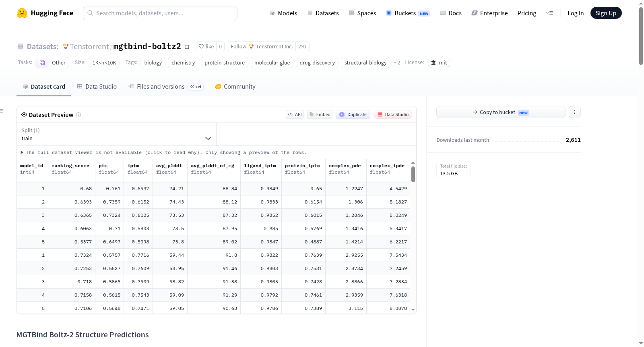The height and width of the screenshot is (347, 644).
Task: Click the drug-discovery tag
Action: click(x=317, y=62)
